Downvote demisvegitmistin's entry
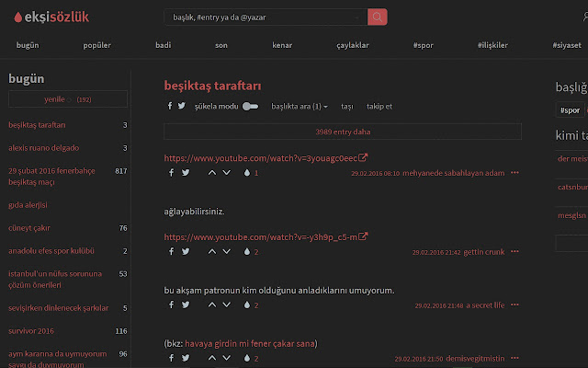588x368 pixels. 227,358
